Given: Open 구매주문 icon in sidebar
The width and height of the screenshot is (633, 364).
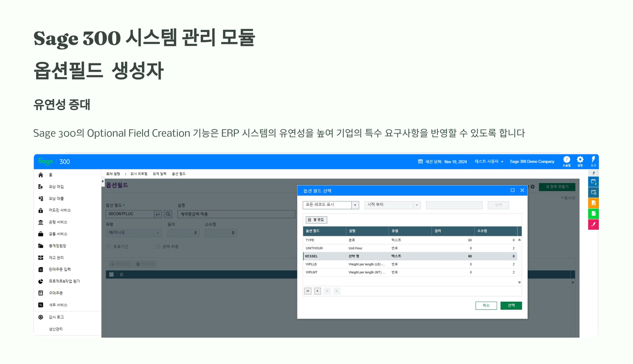Looking at the screenshot, I should (x=41, y=293).
